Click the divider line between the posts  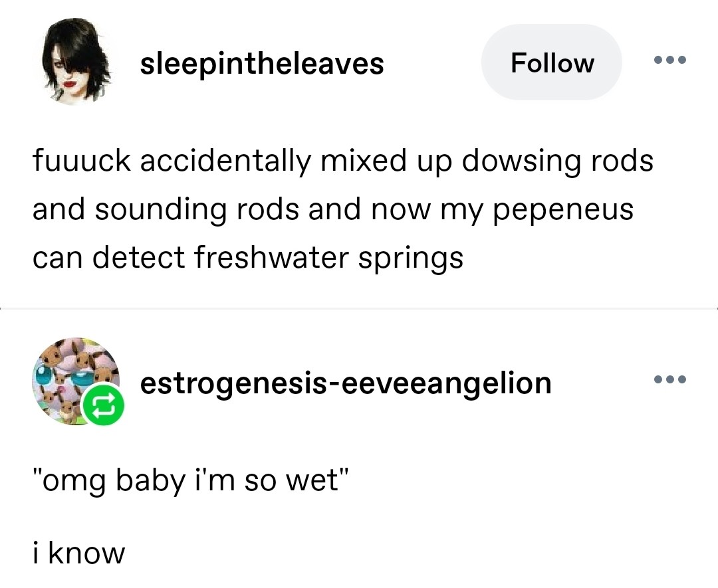[359, 308]
